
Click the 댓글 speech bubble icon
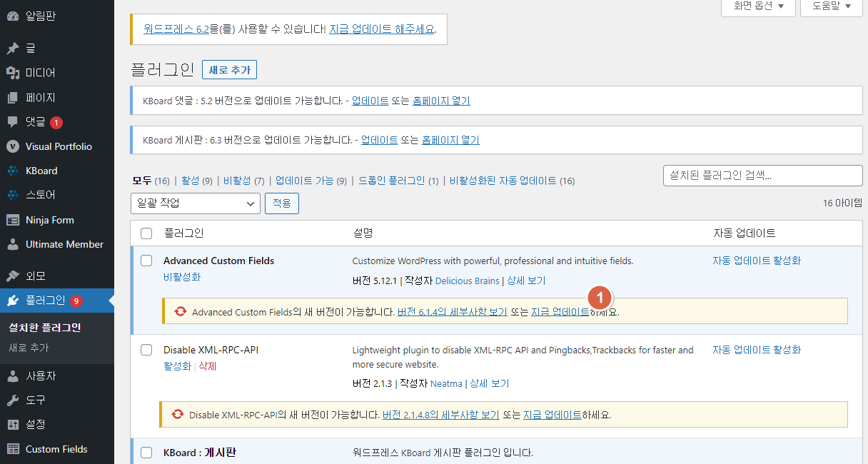(12, 122)
